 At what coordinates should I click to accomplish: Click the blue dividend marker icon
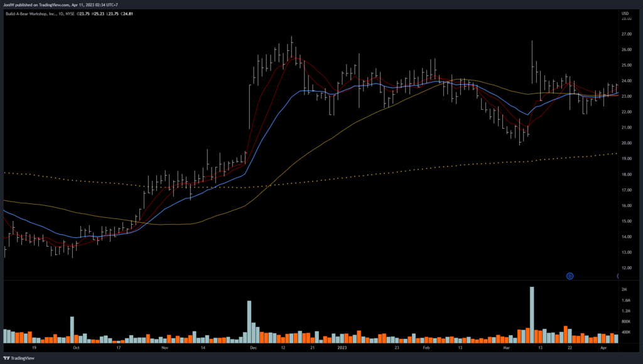(x=570, y=276)
